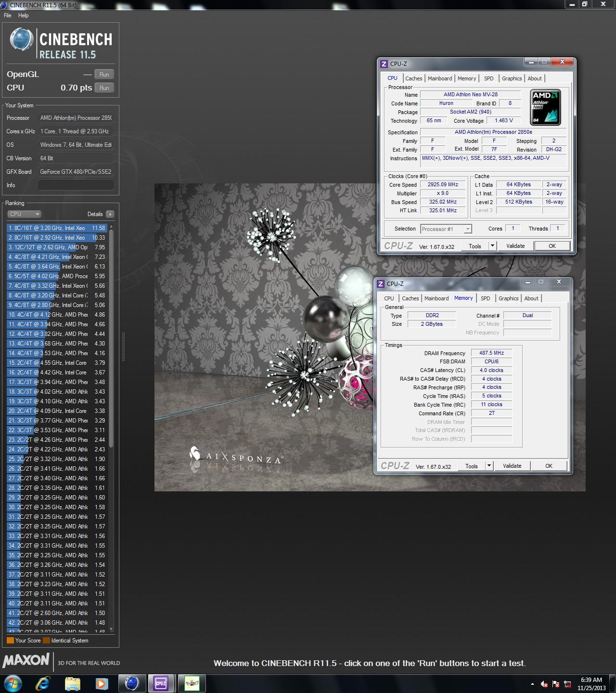Open About tab in upper CPU-Z window
616x693 pixels.
(535, 78)
